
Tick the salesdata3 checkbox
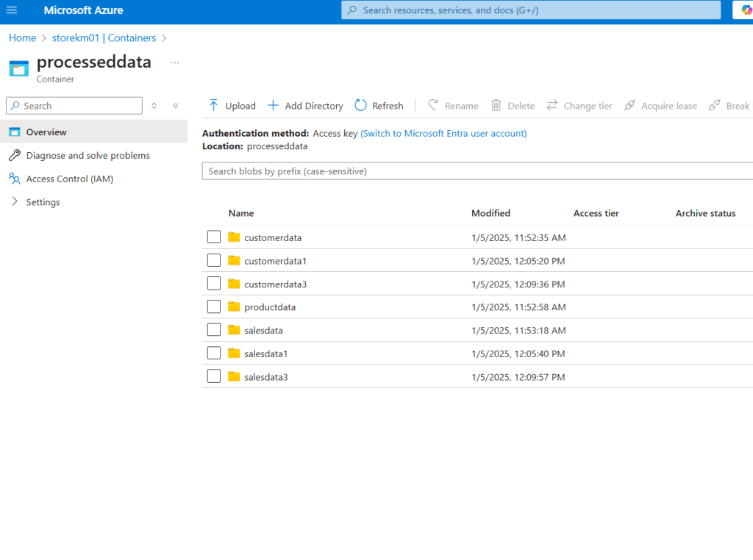pos(214,376)
